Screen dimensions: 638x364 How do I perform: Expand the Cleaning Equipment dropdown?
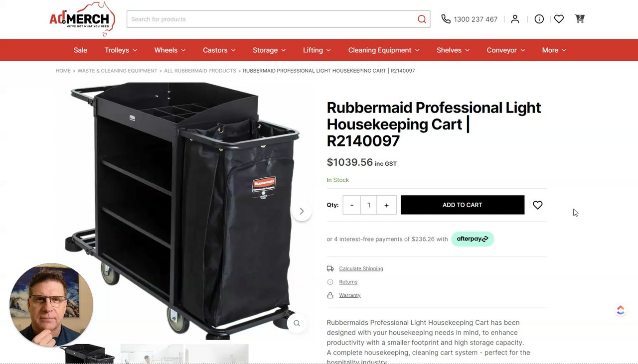(384, 50)
